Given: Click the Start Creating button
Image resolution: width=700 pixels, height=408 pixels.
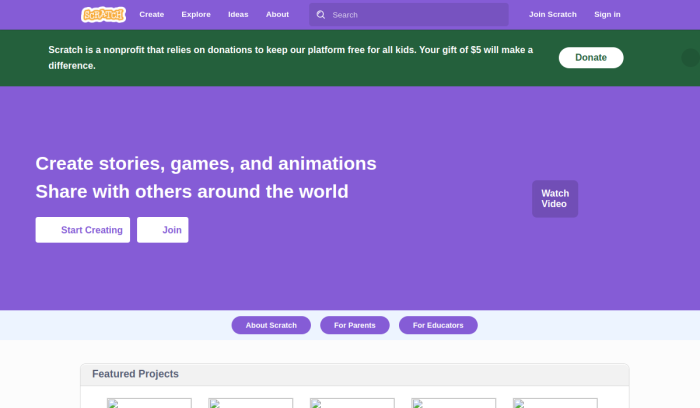Looking at the screenshot, I should pos(82,230).
